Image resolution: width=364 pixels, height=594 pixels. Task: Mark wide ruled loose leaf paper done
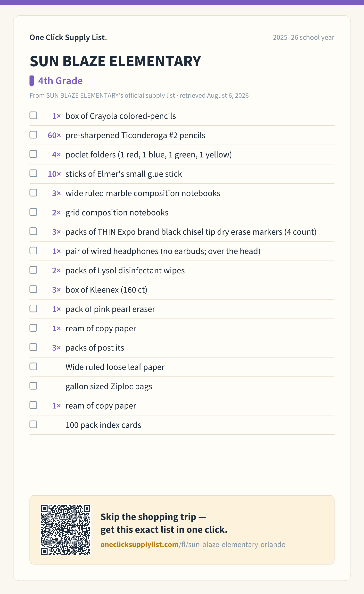(x=33, y=366)
